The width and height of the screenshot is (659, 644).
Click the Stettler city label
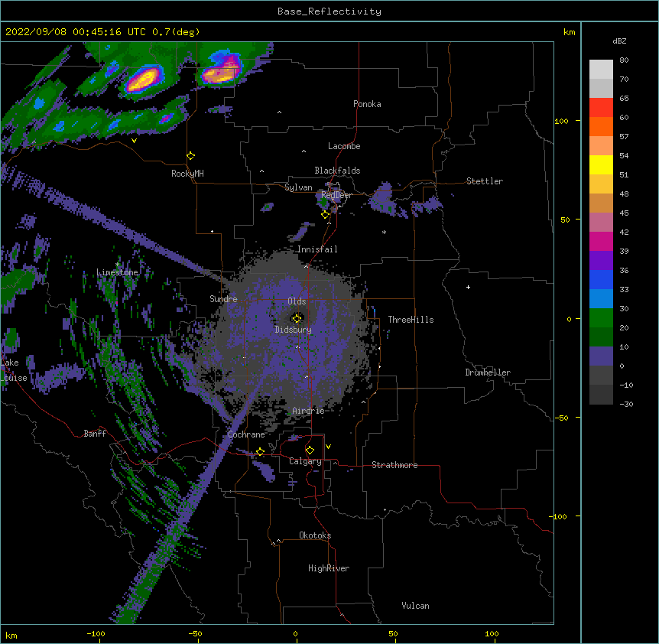[x=485, y=181]
